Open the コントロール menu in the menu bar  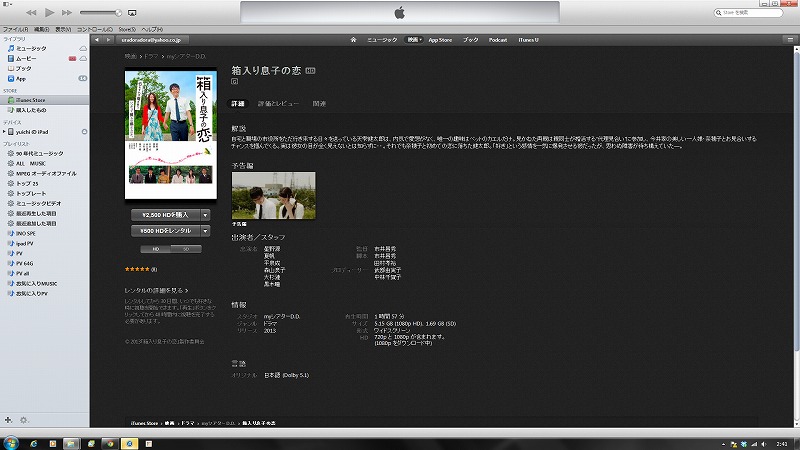pos(94,30)
